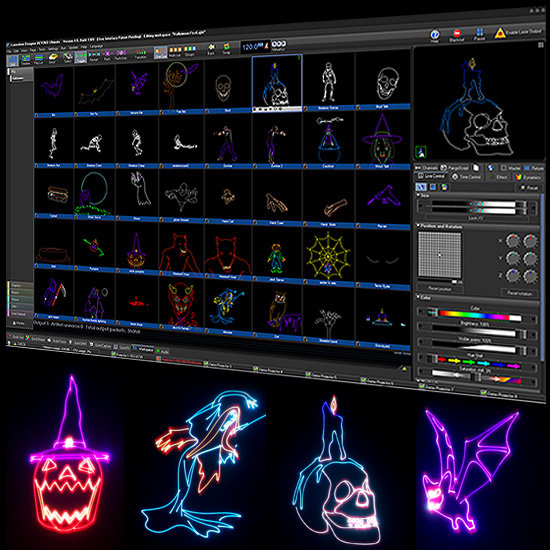
Task: Switch to the Time Control tab
Action: click(x=466, y=177)
